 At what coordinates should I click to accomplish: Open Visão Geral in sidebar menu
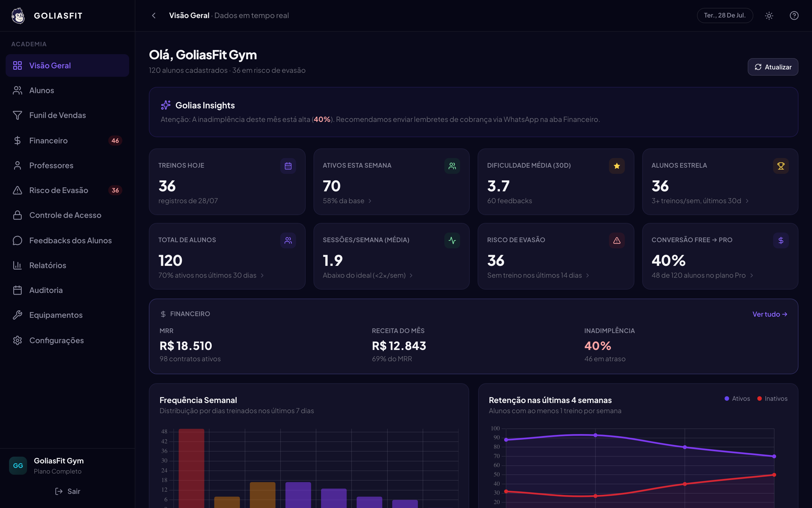point(67,65)
